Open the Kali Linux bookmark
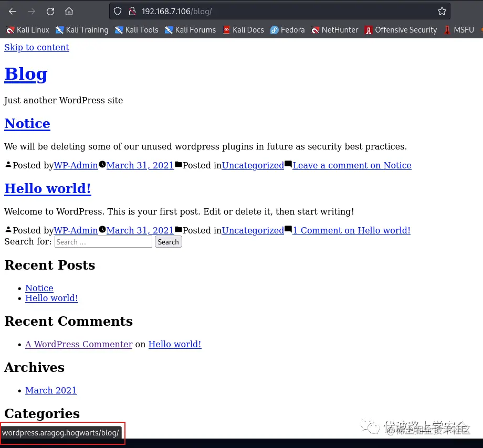This screenshot has width=483, height=448. [x=28, y=30]
